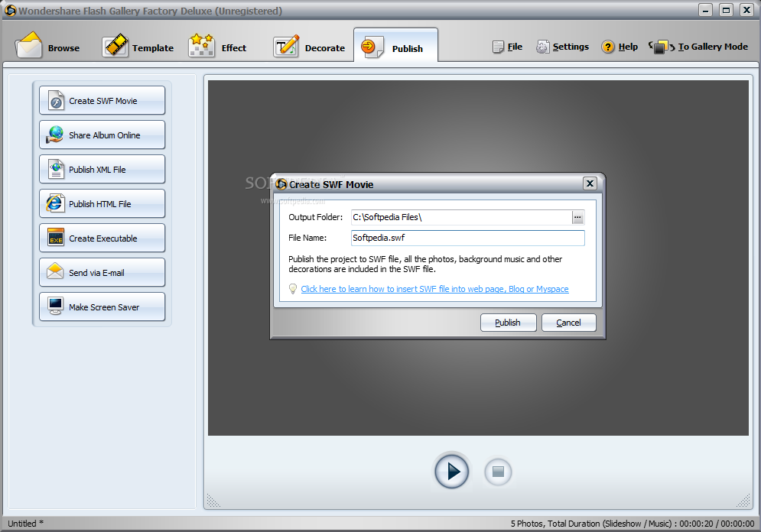Image resolution: width=761 pixels, height=532 pixels.
Task: Click the Help question mark icon
Action: click(x=607, y=47)
